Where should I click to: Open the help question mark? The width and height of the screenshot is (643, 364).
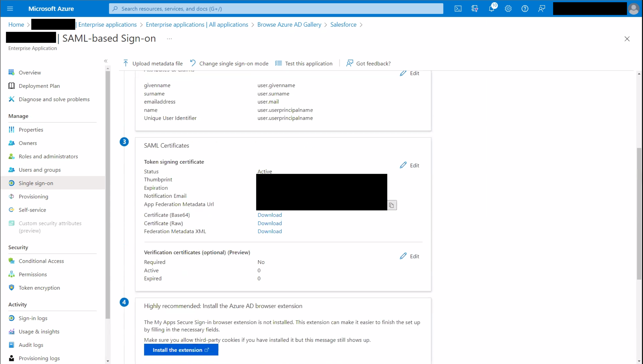pyautogui.click(x=525, y=9)
